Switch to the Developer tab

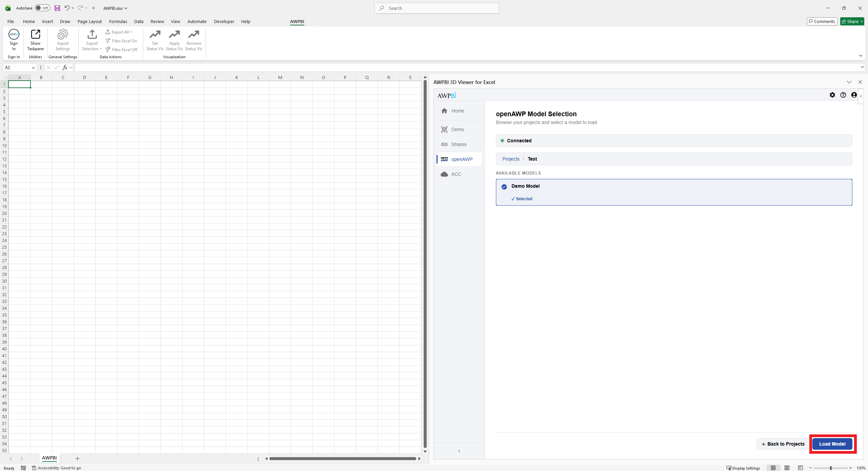(224, 21)
